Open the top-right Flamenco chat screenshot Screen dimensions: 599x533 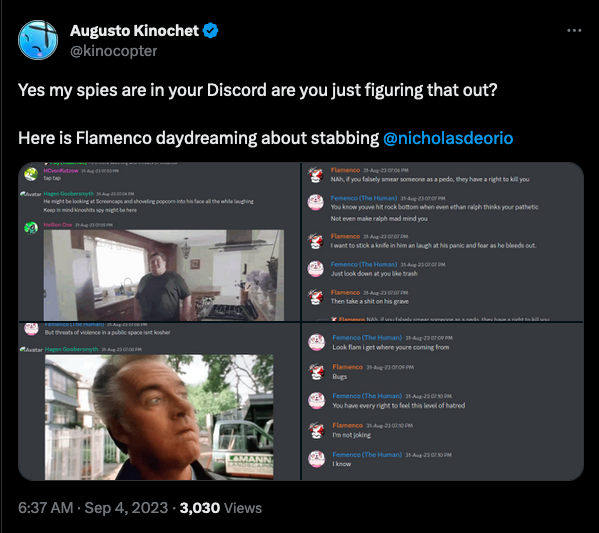443,241
